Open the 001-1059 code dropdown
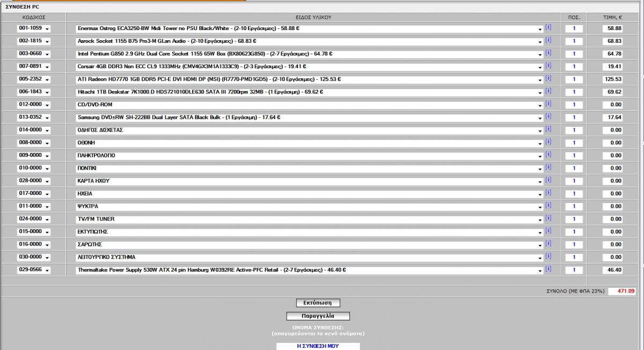644x350 pixels. point(33,28)
